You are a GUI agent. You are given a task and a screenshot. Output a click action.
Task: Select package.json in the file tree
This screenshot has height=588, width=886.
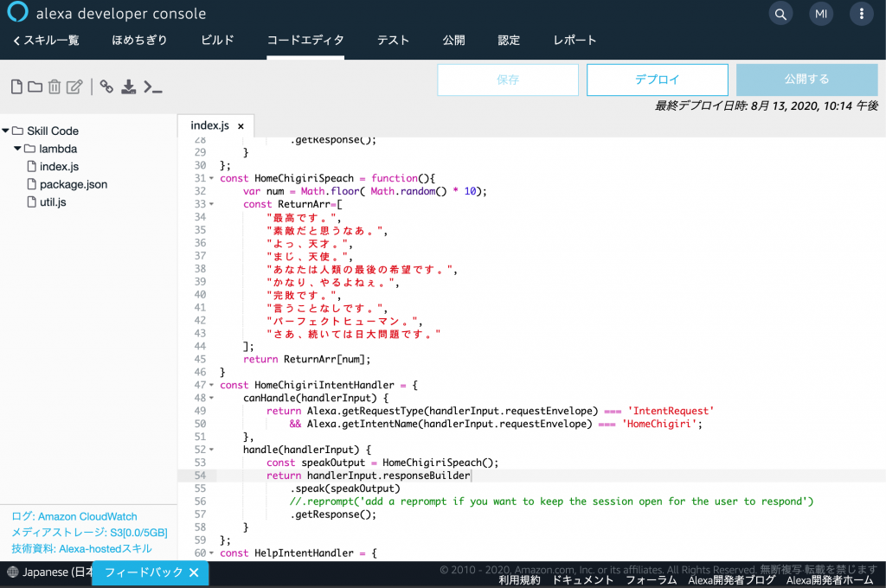[x=74, y=184]
